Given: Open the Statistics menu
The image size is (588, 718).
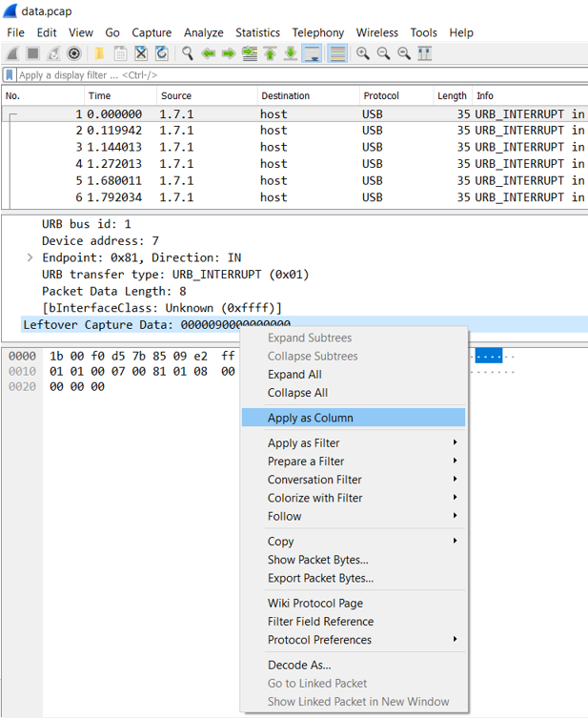Looking at the screenshot, I should [x=257, y=33].
